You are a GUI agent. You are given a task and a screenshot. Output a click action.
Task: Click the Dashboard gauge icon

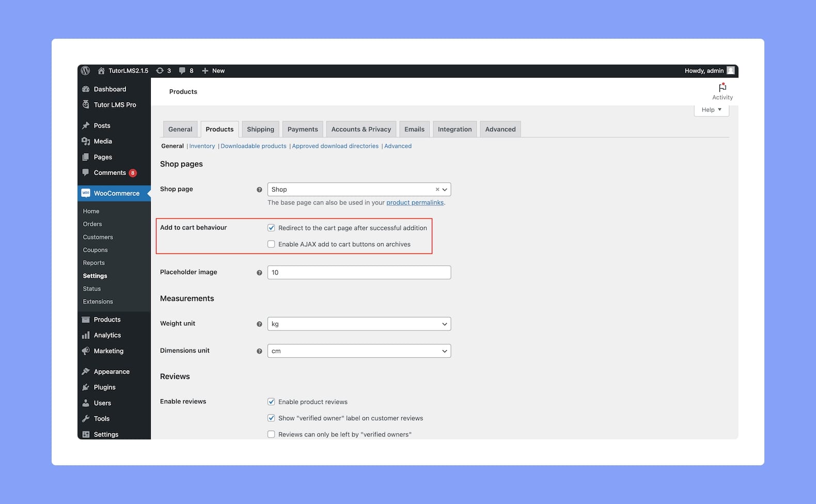pos(86,89)
